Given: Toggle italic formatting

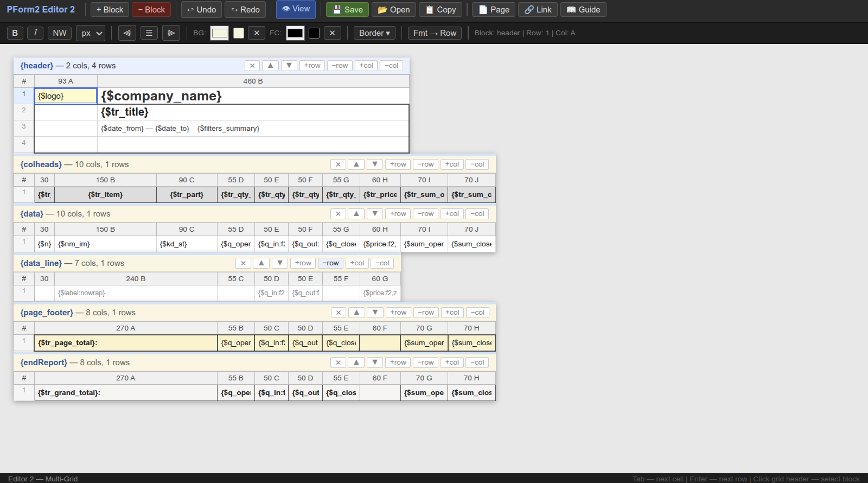Looking at the screenshot, I should [x=35, y=33].
